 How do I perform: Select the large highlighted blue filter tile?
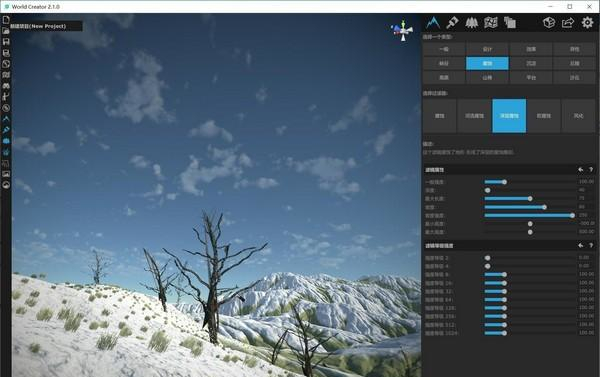point(509,116)
